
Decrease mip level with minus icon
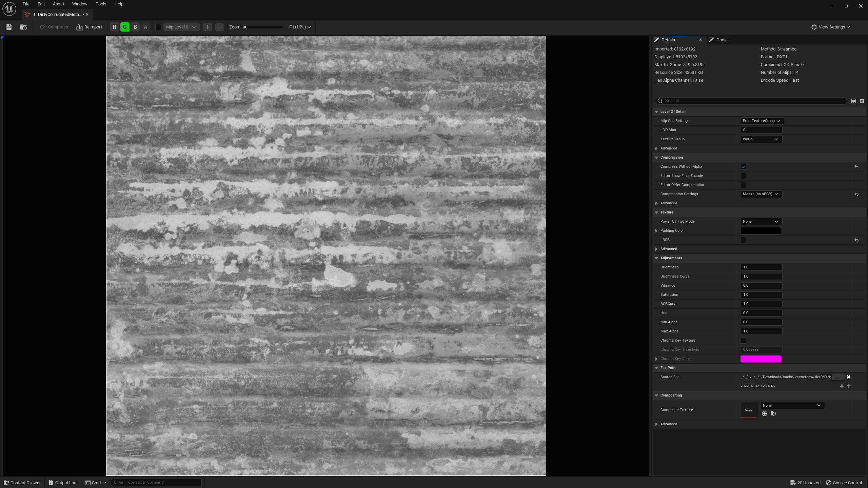[x=220, y=27]
